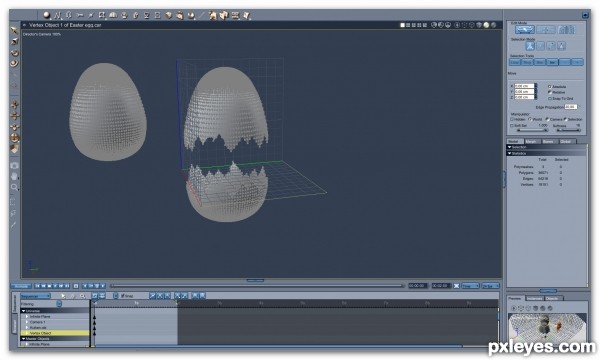Set manipulator to Selection
The image size is (600, 360).
pos(565,119)
